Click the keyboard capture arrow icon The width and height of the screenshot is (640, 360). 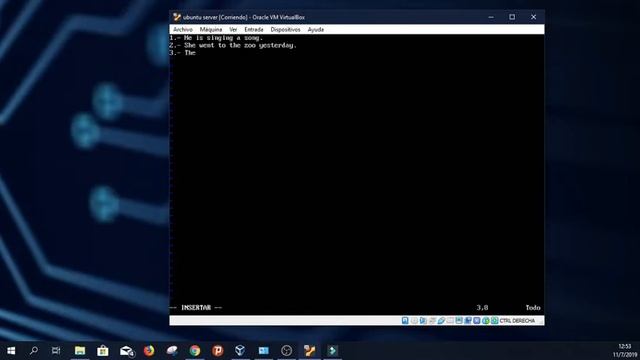point(495,321)
